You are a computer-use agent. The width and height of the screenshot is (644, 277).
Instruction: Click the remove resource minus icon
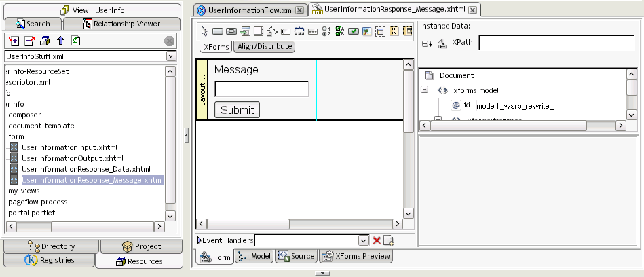[x=29, y=41]
